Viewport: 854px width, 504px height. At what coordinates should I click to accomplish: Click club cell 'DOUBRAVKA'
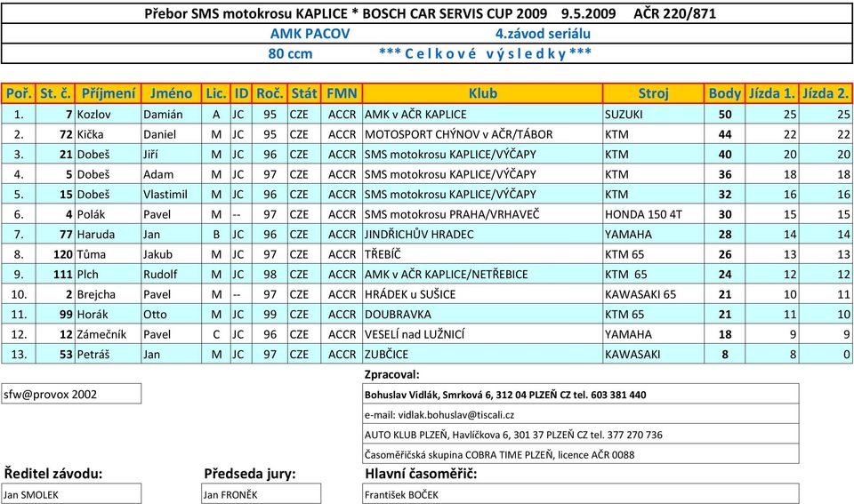482,315
